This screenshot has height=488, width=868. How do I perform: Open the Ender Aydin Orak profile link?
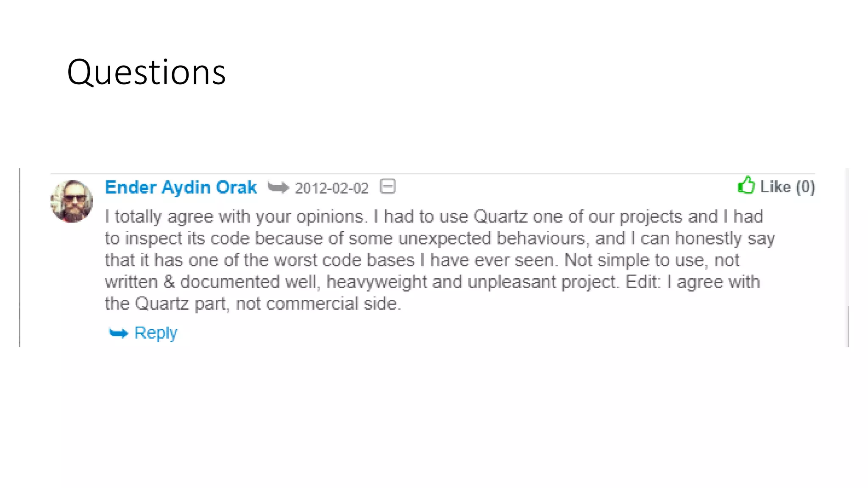181,187
